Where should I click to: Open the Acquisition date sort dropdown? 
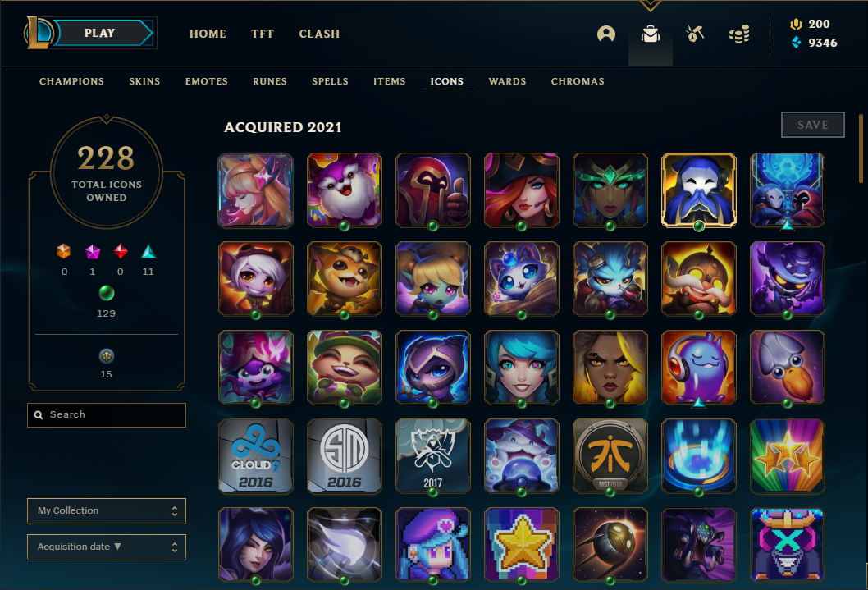[107, 547]
